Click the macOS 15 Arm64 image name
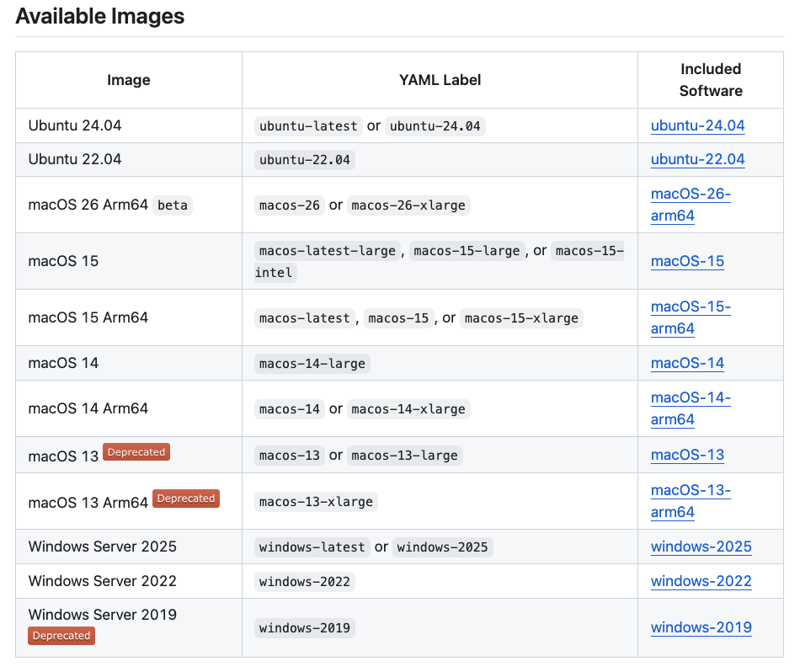Screen dimensions: 800x672 tap(88, 317)
